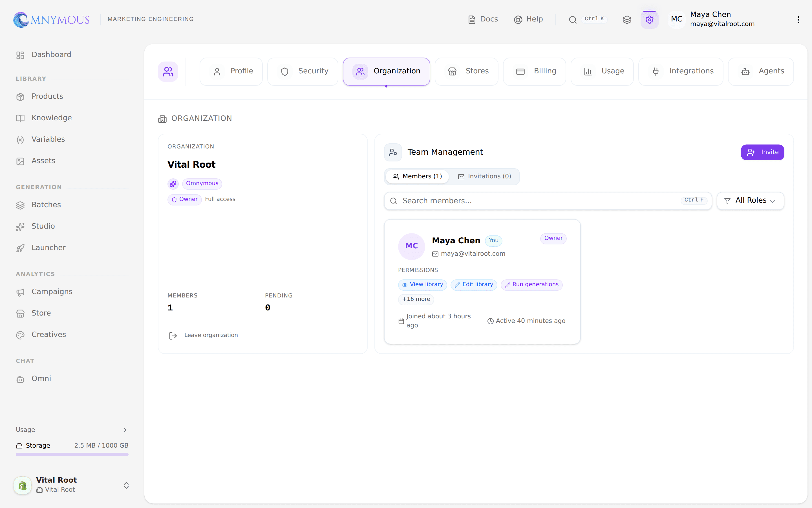Image resolution: width=812 pixels, height=508 pixels.
Task: Open Launcher in sidebar
Action: 72,248
